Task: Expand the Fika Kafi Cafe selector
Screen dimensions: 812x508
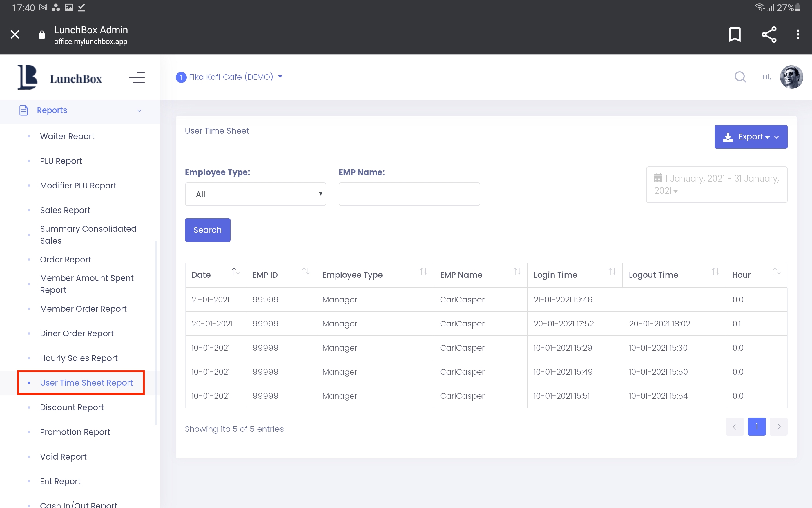Action: [229, 77]
